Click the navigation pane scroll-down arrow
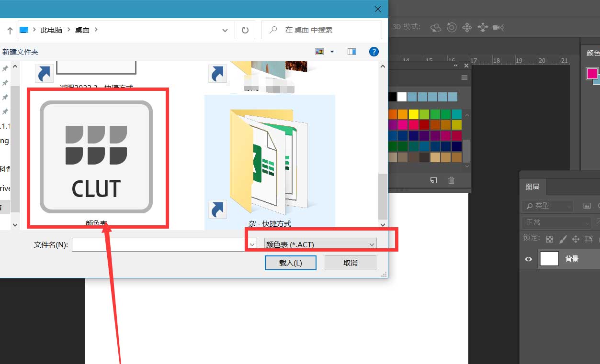This screenshot has height=364, width=600. 15,224
